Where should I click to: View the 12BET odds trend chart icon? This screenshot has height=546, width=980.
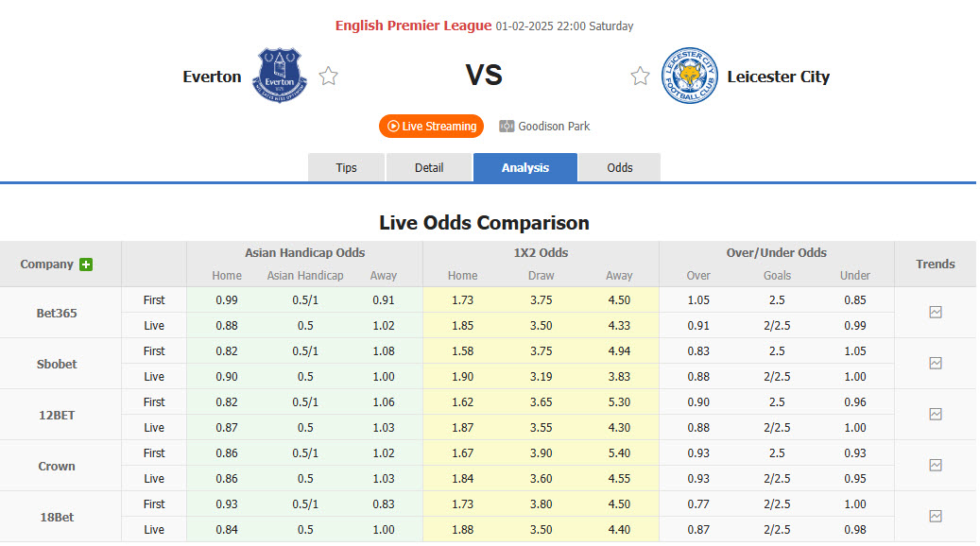tap(935, 414)
